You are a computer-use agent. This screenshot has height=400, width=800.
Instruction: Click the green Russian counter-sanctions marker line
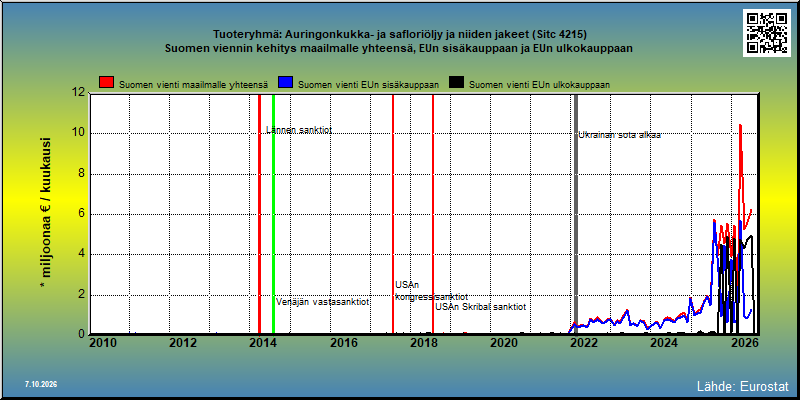pyautogui.click(x=273, y=214)
